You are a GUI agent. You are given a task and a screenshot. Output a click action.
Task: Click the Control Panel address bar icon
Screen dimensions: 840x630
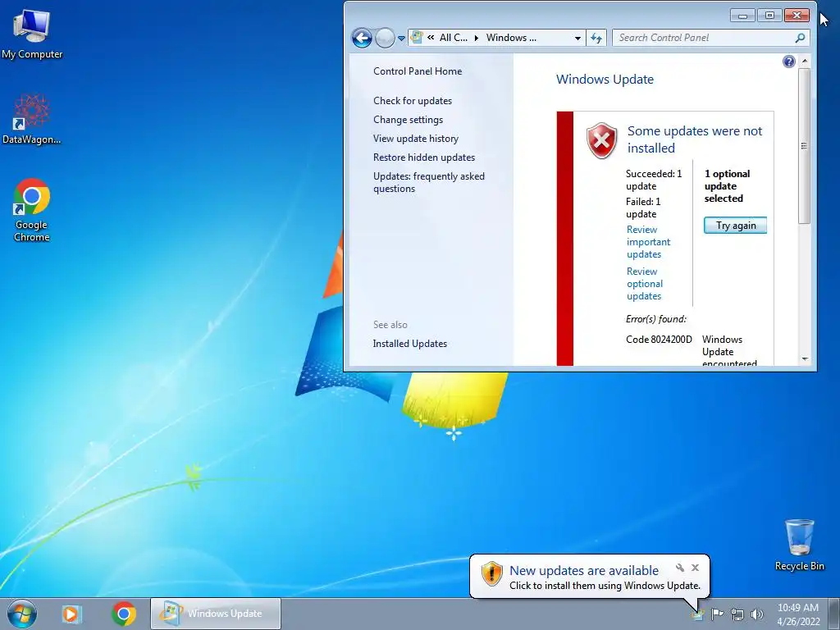(416, 38)
